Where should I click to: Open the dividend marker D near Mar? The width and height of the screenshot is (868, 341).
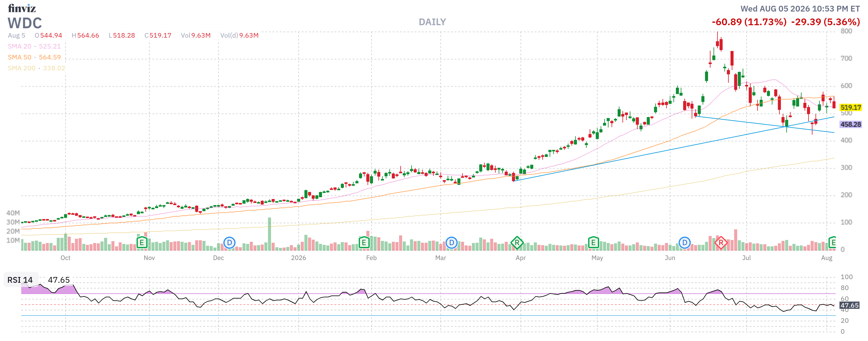pos(452,242)
